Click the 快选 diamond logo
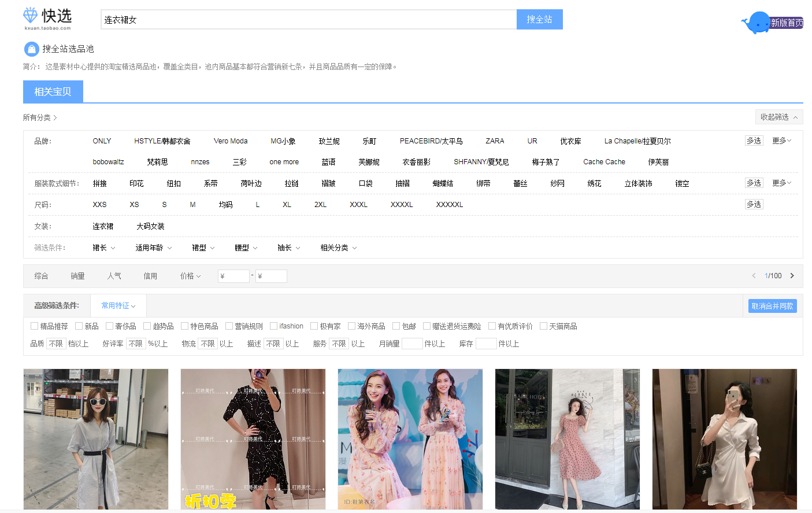Image resolution: width=812 pixels, height=513 pixels. click(x=47, y=19)
